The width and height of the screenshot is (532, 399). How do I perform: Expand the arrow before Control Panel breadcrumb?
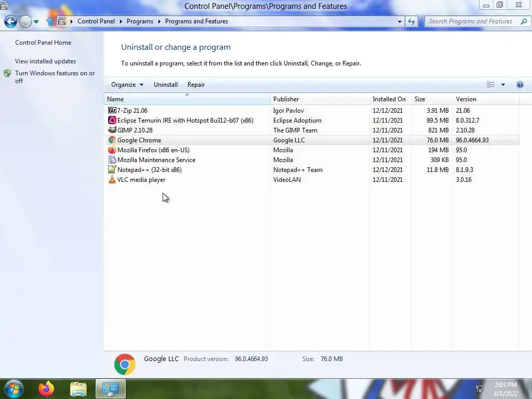click(x=72, y=21)
